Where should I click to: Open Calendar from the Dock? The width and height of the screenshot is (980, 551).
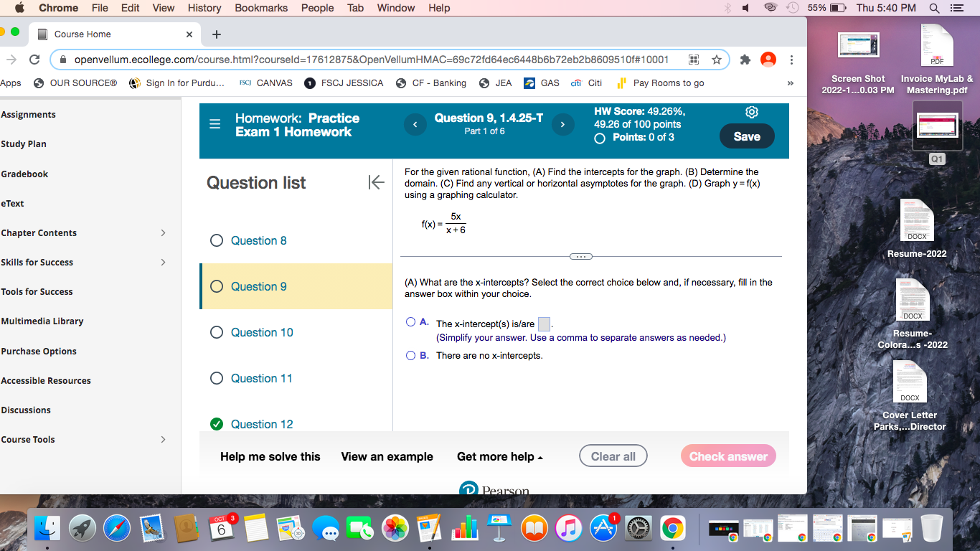222,529
